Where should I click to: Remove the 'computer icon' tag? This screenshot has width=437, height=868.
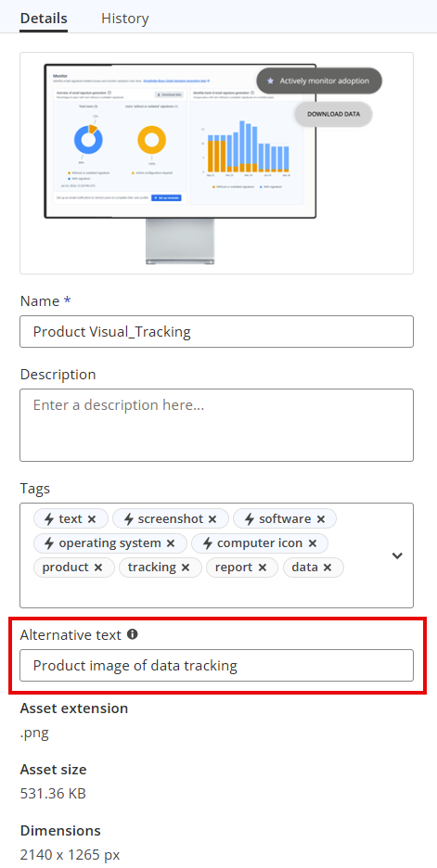coord(312,543)
